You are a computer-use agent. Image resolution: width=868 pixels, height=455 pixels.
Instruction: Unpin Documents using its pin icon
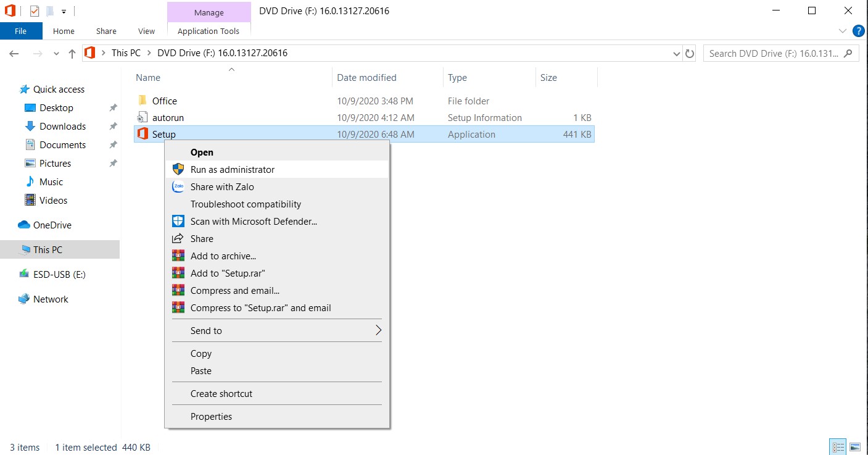[113, 145]
